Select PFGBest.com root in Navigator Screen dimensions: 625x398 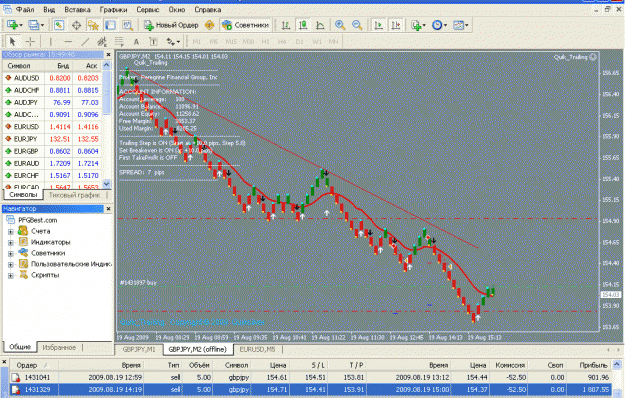pos(37,220)
